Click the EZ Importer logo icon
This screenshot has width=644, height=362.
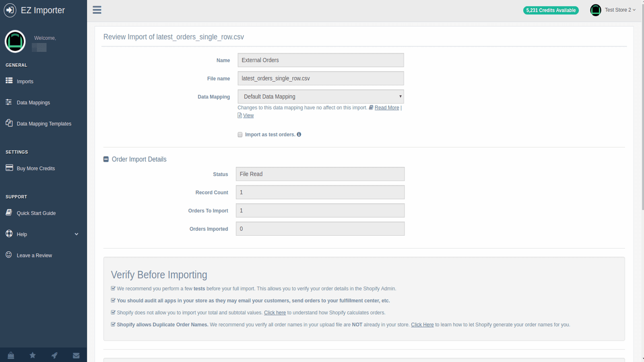pos(10,10)
